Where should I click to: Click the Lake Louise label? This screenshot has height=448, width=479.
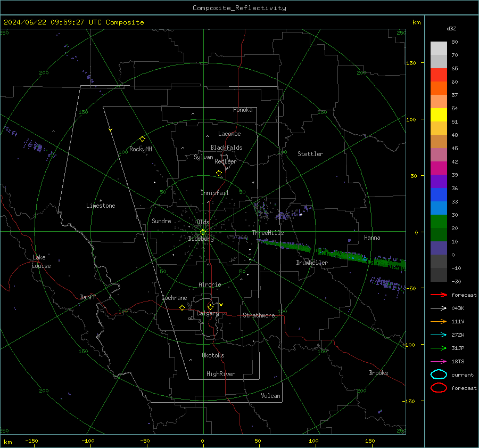(x=41, y=262)
